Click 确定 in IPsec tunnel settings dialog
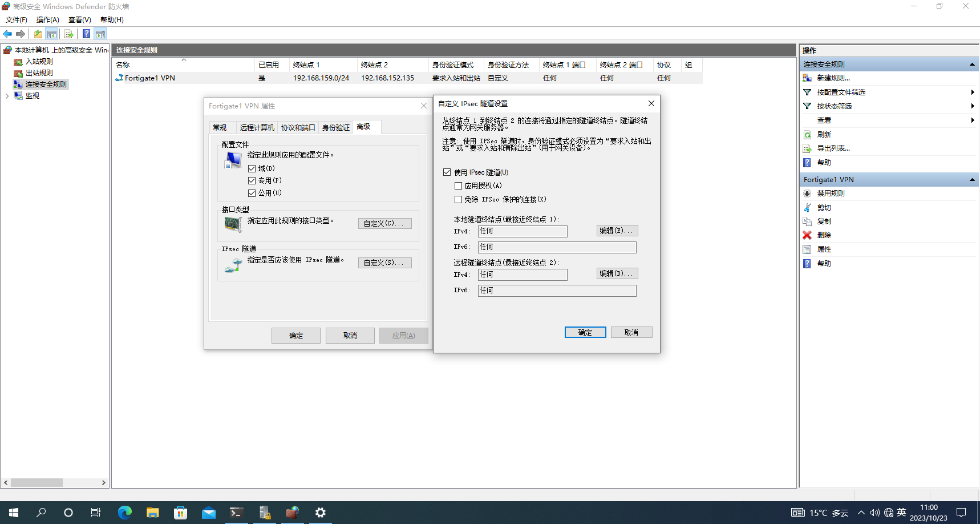The image size is (980, 524). coord(585,333)
